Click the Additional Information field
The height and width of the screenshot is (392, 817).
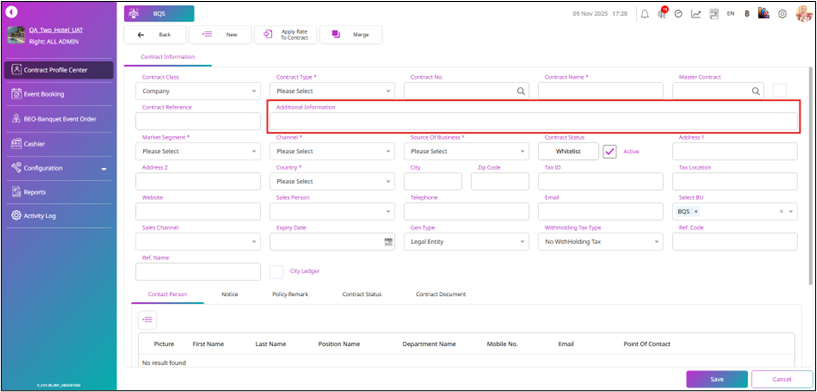[534, 121]
